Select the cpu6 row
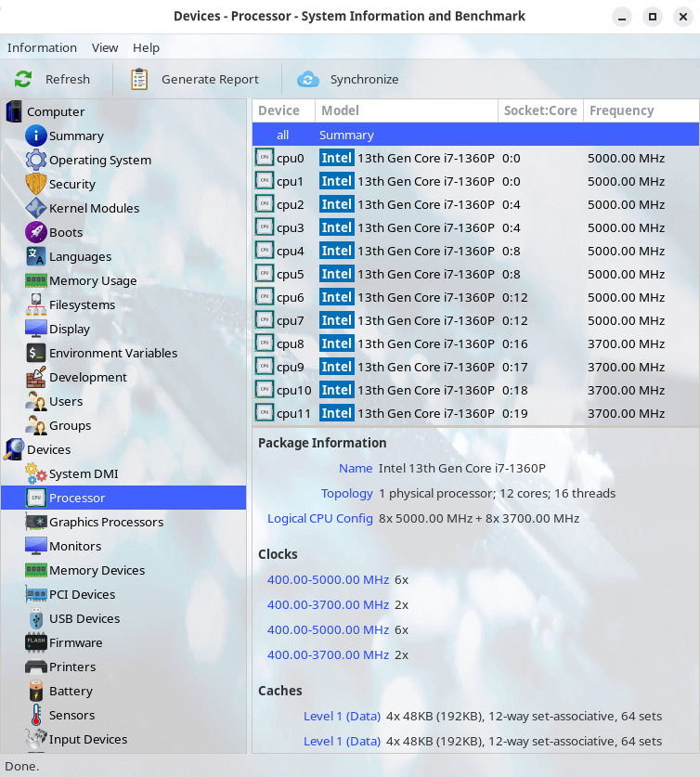700x777 pixels. pyautogui.click(x=475, y=297)
